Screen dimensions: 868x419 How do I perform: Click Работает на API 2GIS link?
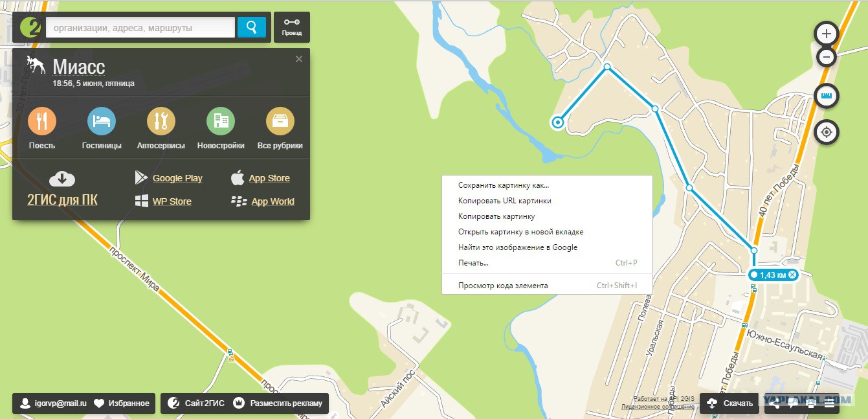point(664,398)
